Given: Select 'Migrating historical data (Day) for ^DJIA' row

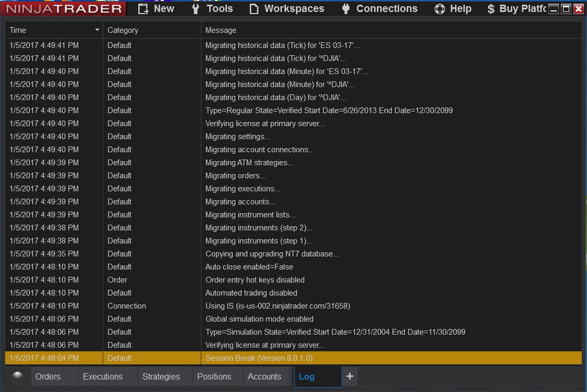Looking at the screenshot, I should click(x=293, y=97).
